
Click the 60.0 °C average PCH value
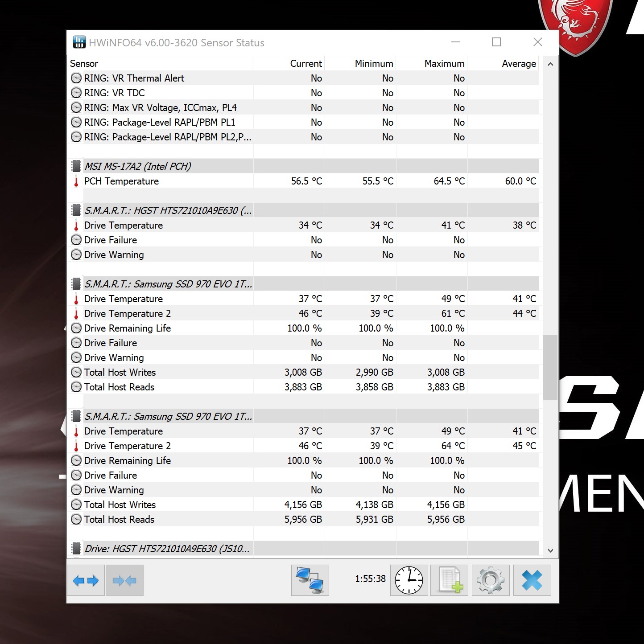point(520,181)
